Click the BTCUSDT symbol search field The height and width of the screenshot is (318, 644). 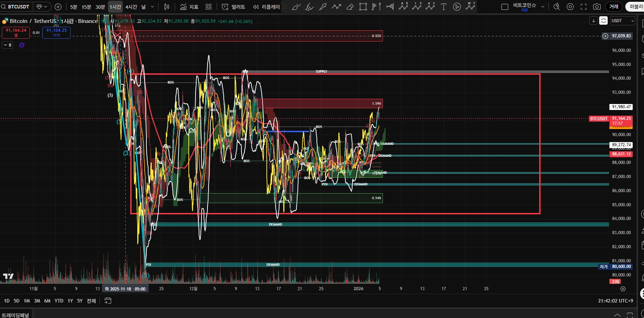coord(17,7)
